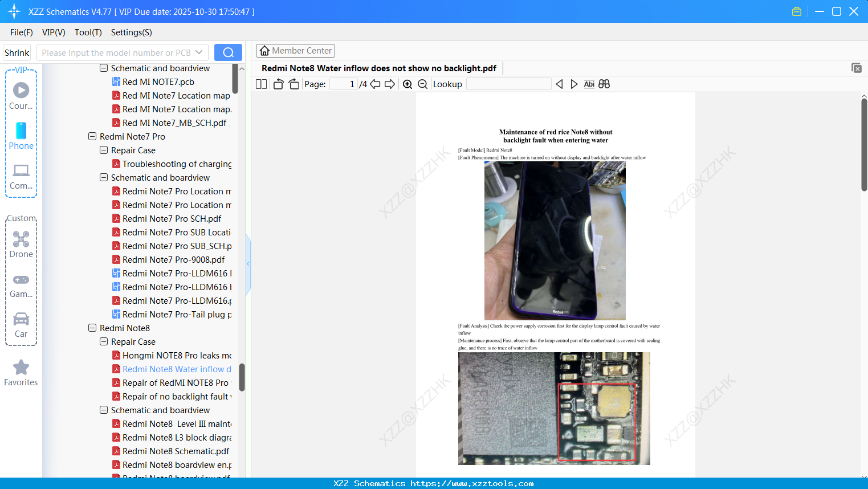
Task: Collapse the Redmi Note7 Pro node
Action: [92, 137]
